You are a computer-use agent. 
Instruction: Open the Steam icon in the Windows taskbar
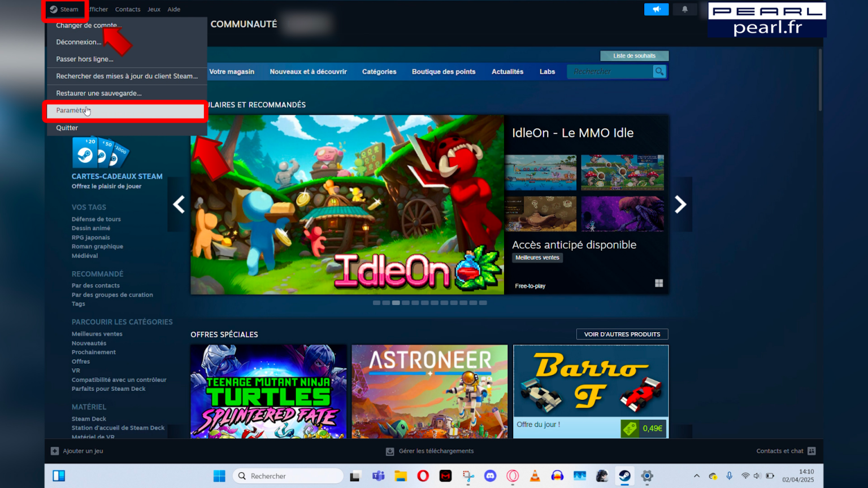pyautogui.click(x=624, y=476)
